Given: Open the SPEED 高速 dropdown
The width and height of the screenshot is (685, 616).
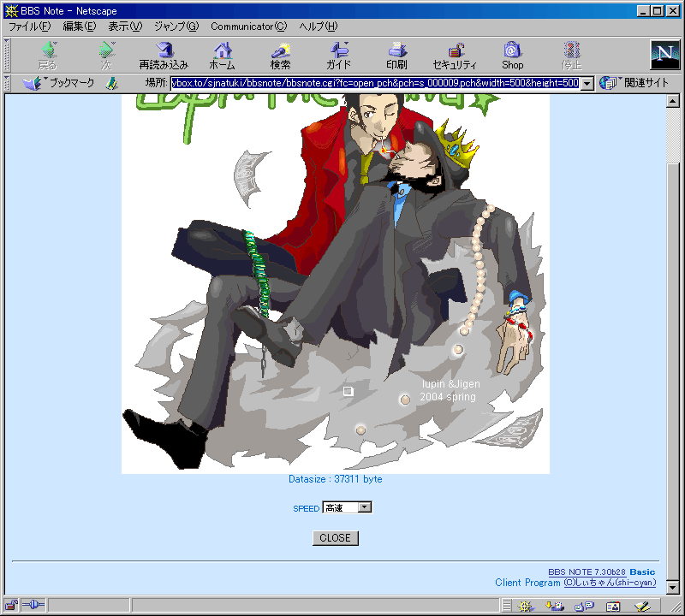Looking at the screenshot, I should tap(348, 507).
